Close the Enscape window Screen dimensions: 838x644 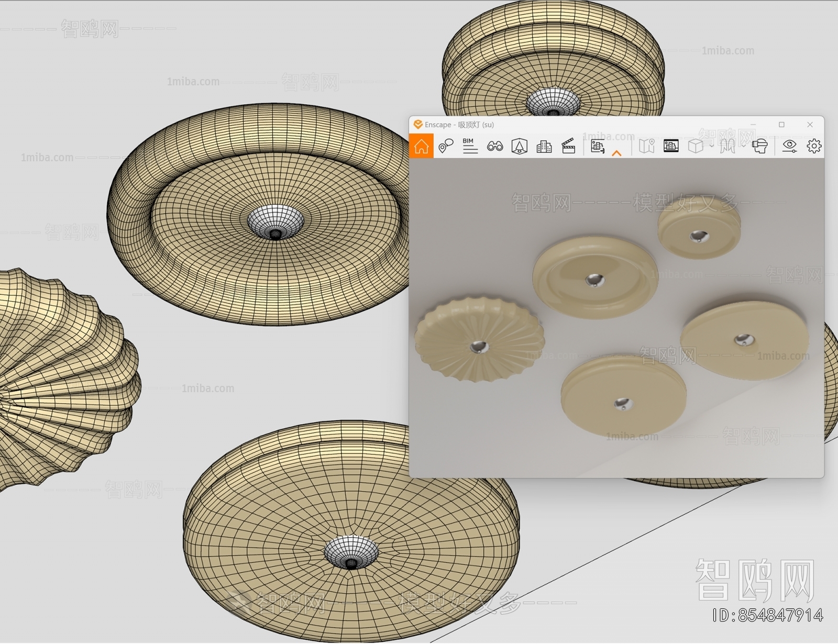tap(810, 125)
